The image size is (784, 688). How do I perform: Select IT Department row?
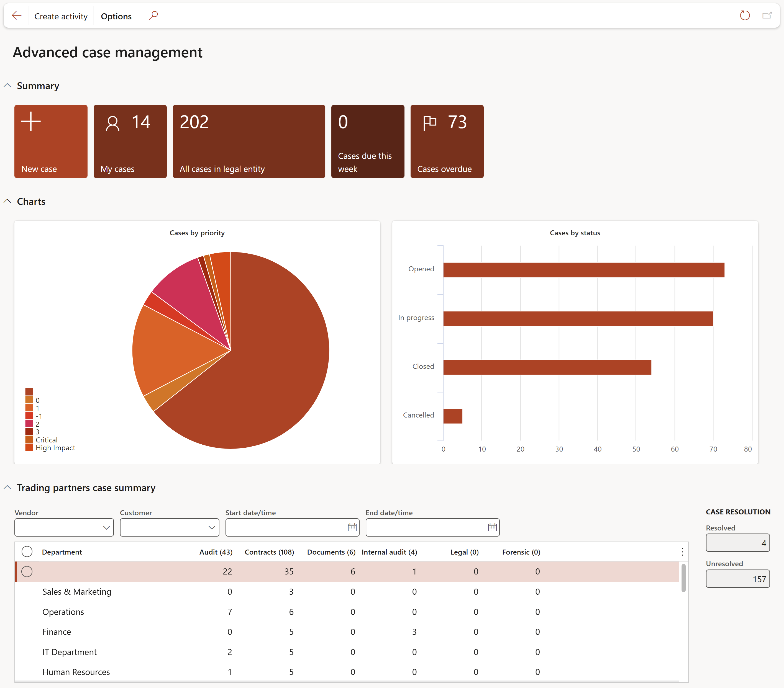347,652
